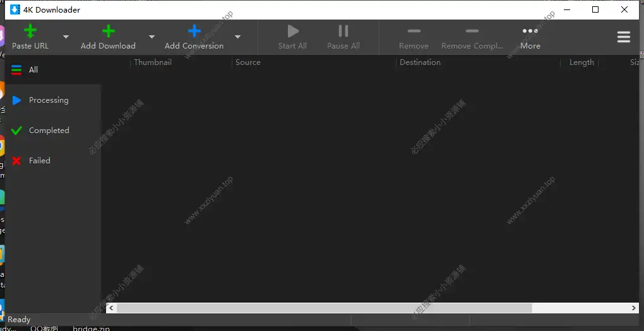Click the 4K Downloader title bar icon
The height and width of the screenshot is (331, 644).
click(x=15, y=9)
